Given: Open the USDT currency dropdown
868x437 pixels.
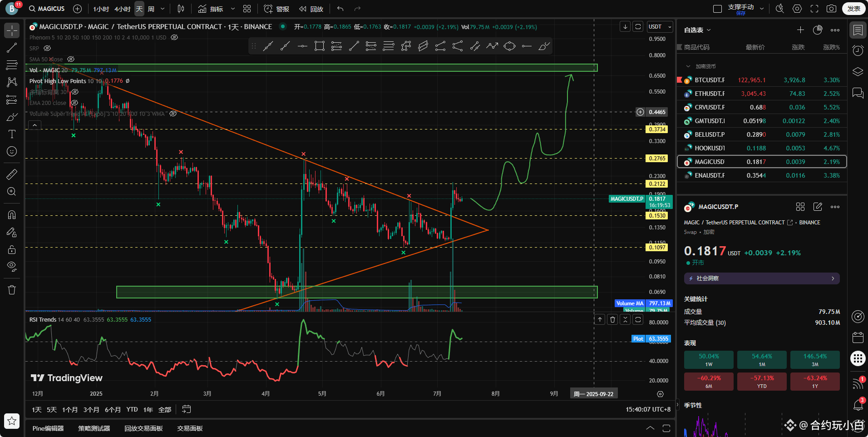Looking at the screenshot, I should pos(660,27).
